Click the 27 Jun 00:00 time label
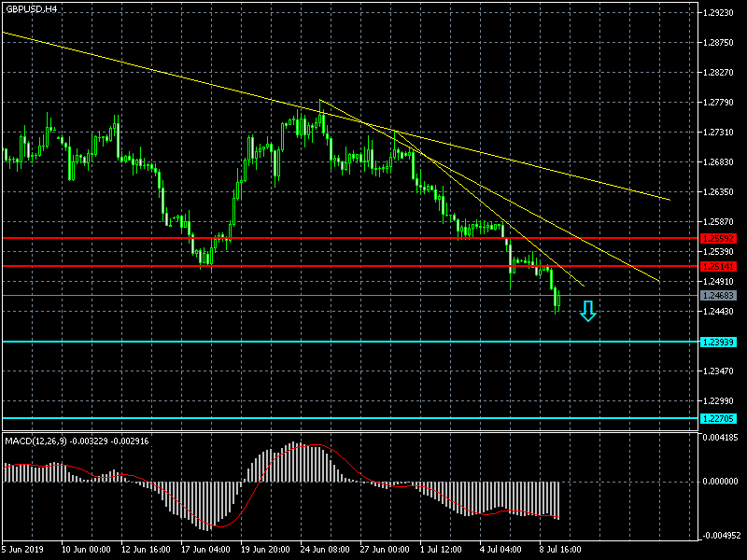747x560 pixels. tap(385, 550)
